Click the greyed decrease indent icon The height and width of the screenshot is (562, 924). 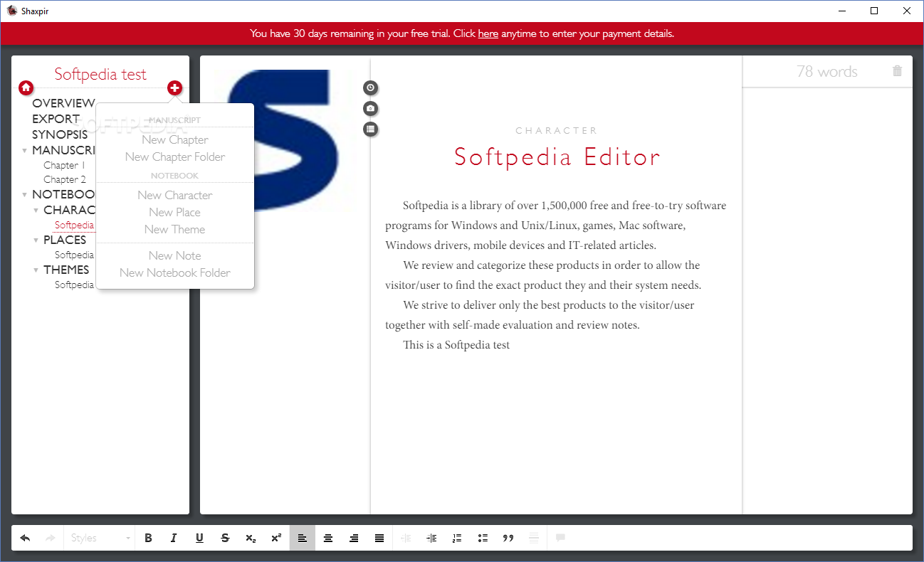click(x=406, y=538)
